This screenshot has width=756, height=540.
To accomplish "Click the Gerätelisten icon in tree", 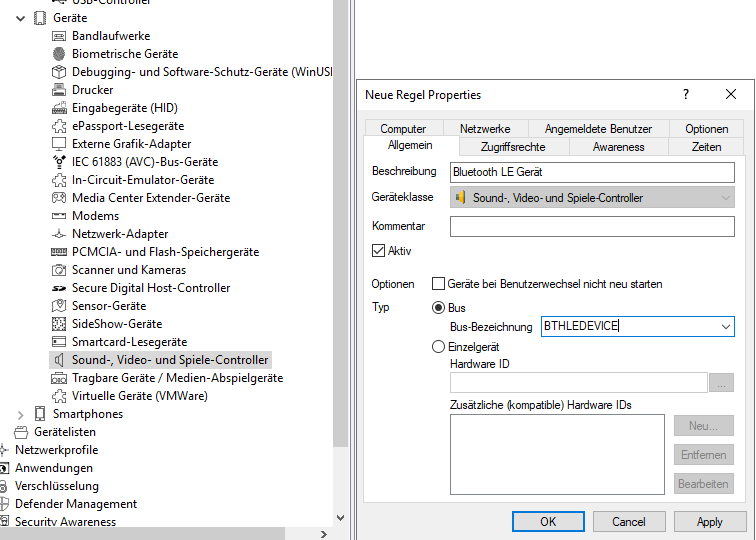I will [21, 432].
